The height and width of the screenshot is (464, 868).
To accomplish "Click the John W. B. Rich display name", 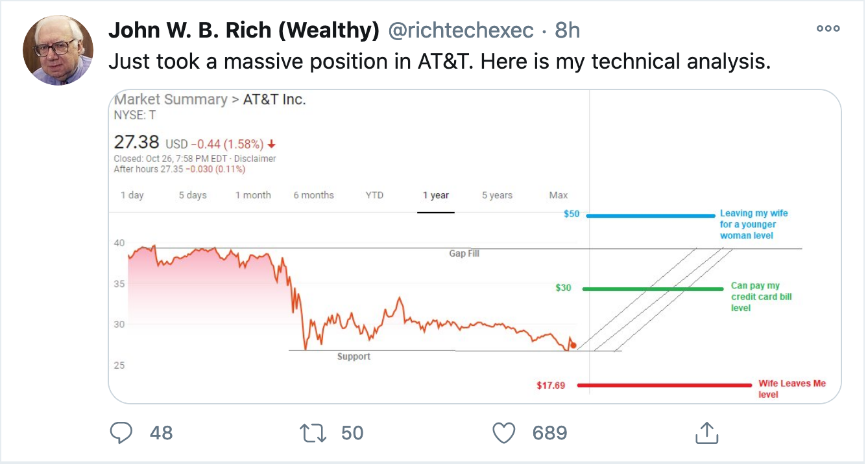I will click(x=243, y=30).
